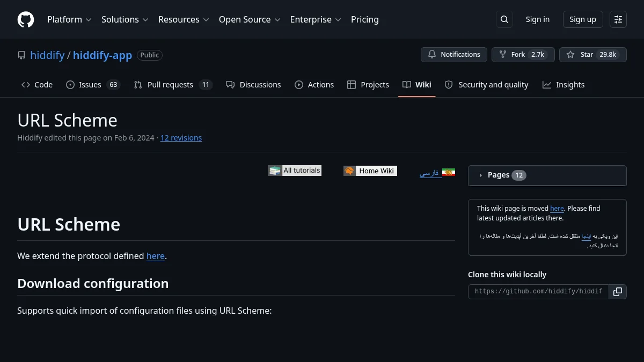Click the Pull requests count 11 badge
Screen dimensions: 644x362
pos(206,85)
